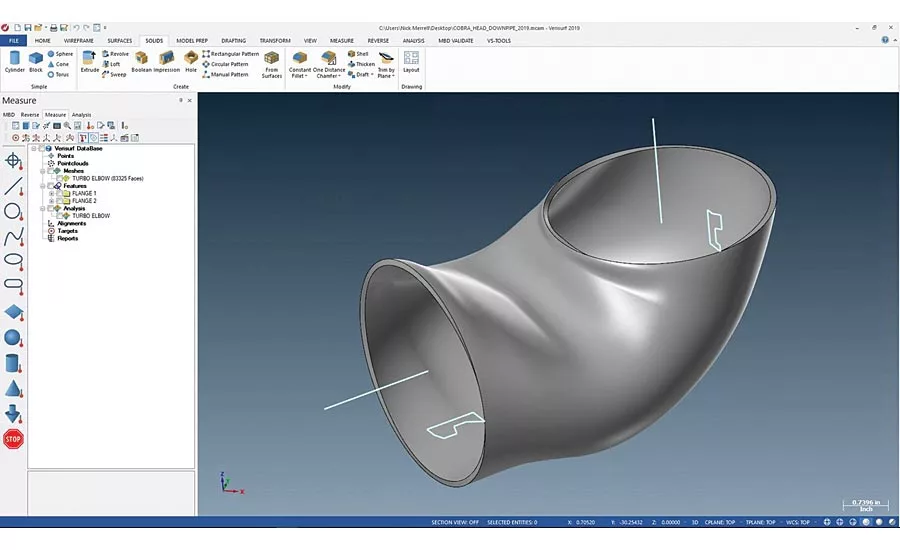Open the Boolean tool
Screen dimensions: 900x550
click(x=142, y=62)
